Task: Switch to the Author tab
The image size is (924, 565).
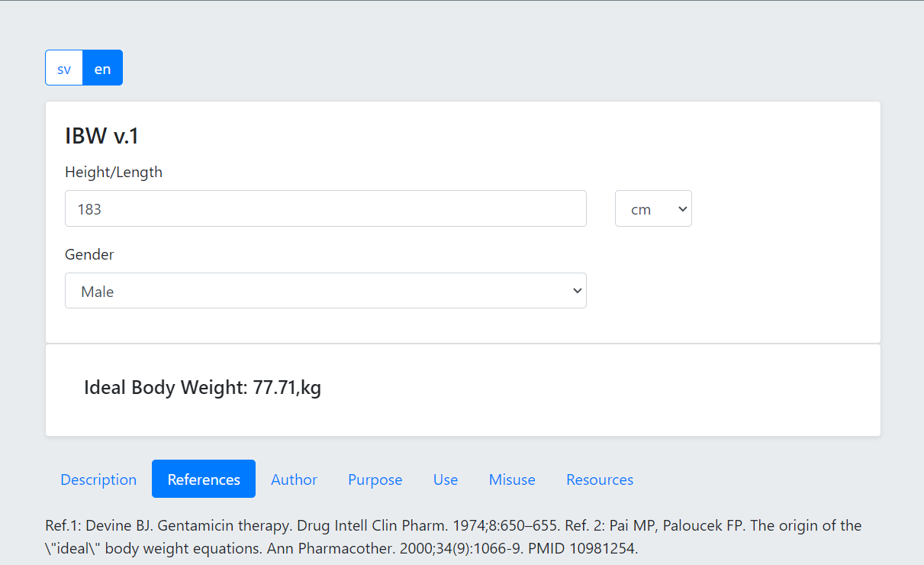Action: coord(294,479)
